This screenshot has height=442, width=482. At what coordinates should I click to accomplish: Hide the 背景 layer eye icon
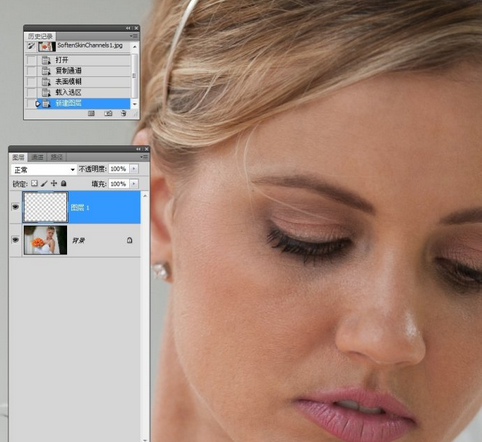click(15, 240)
